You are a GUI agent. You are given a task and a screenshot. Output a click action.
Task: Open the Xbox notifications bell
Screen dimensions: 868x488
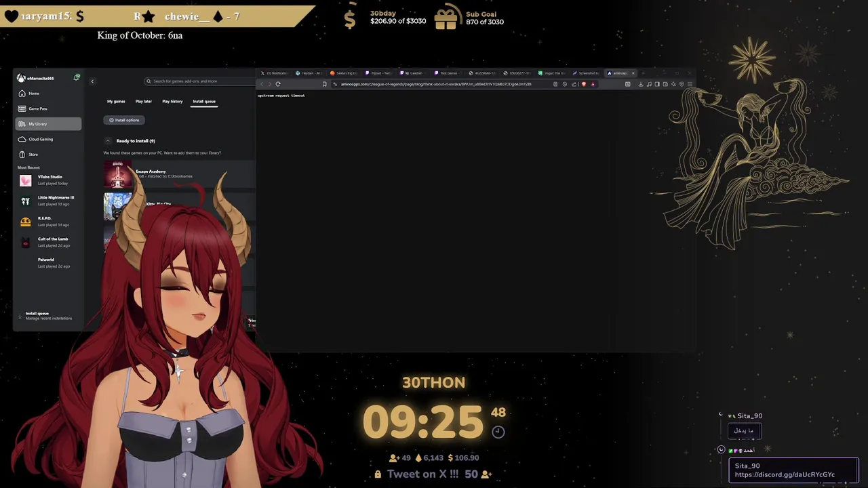coord(77,78)
